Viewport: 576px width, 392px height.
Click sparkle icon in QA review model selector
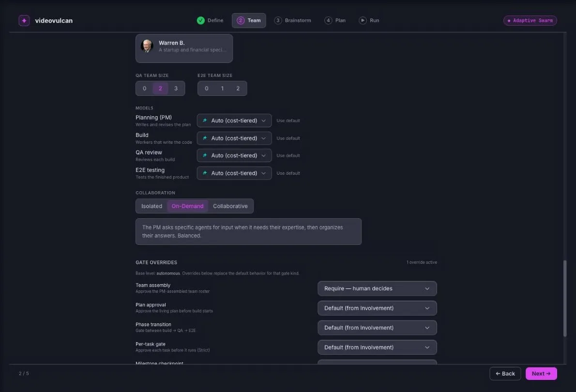205,155
